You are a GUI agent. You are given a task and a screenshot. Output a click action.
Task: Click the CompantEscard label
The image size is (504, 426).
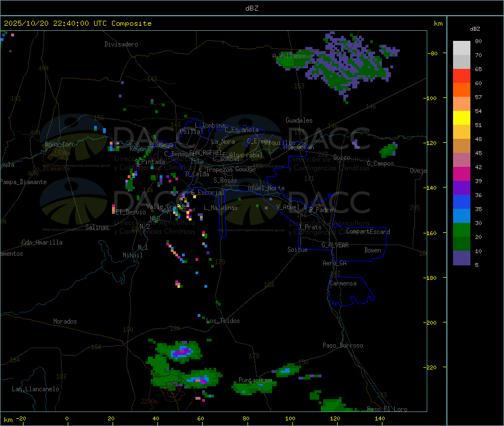coord(368,232)
